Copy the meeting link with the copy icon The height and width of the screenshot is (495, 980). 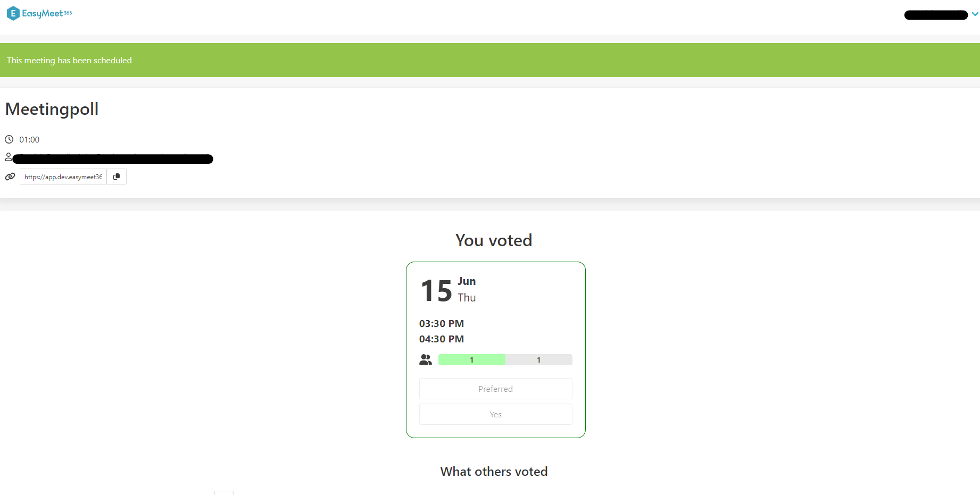tap(117, 177)
